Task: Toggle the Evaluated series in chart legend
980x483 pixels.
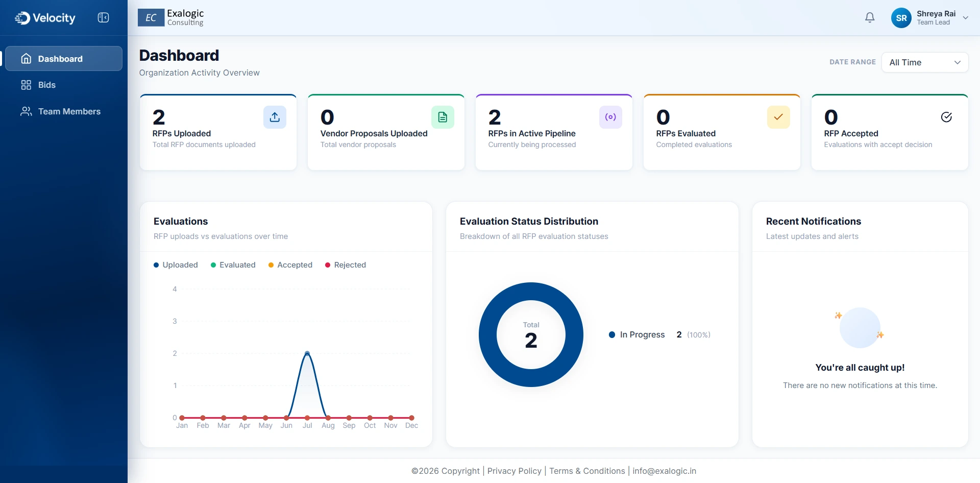Action: point(233,265)
